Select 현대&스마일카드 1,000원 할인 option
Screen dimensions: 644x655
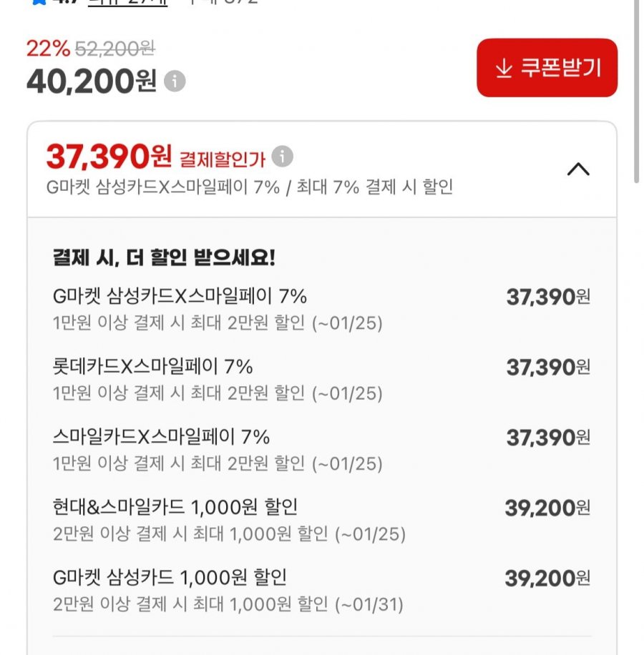click(x=175, y=507)
